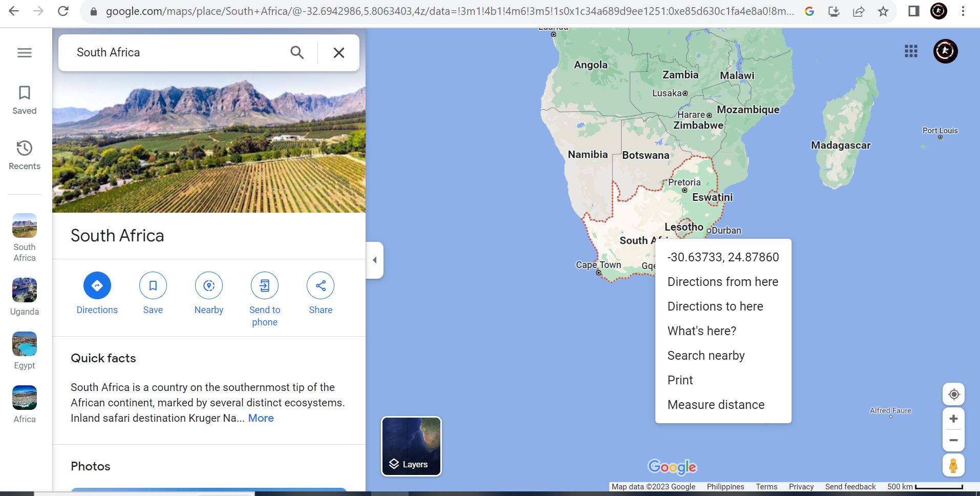Save South Africa to a list
Image resolution: width=980 pixels, height=496 pixels.
click(x=153, y=294)
